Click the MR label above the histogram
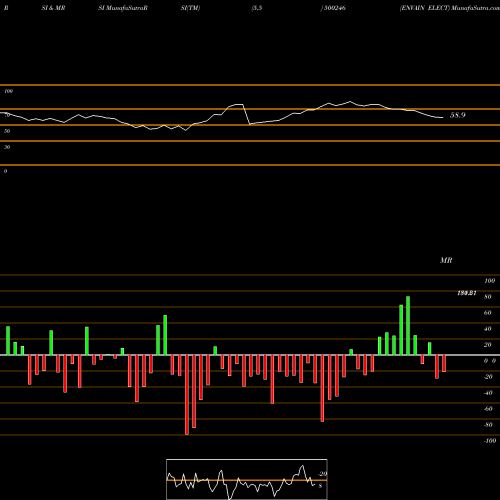 446,260
